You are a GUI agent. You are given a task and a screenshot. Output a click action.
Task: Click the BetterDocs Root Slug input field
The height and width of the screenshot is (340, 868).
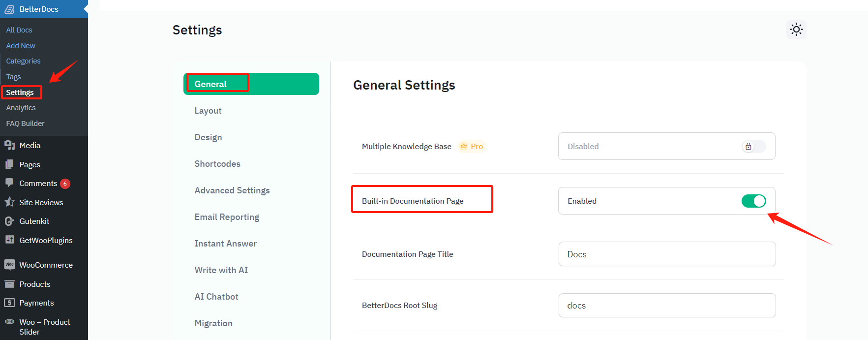click(667, 305)
